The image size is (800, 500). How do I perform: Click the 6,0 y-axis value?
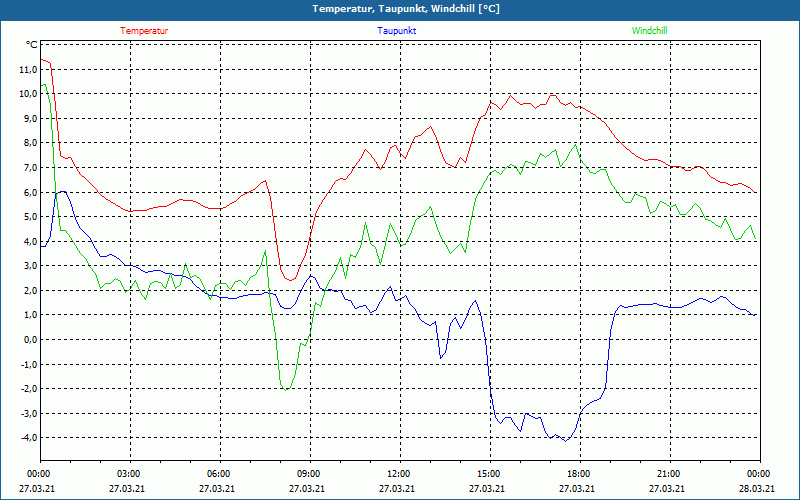[30, 192]
